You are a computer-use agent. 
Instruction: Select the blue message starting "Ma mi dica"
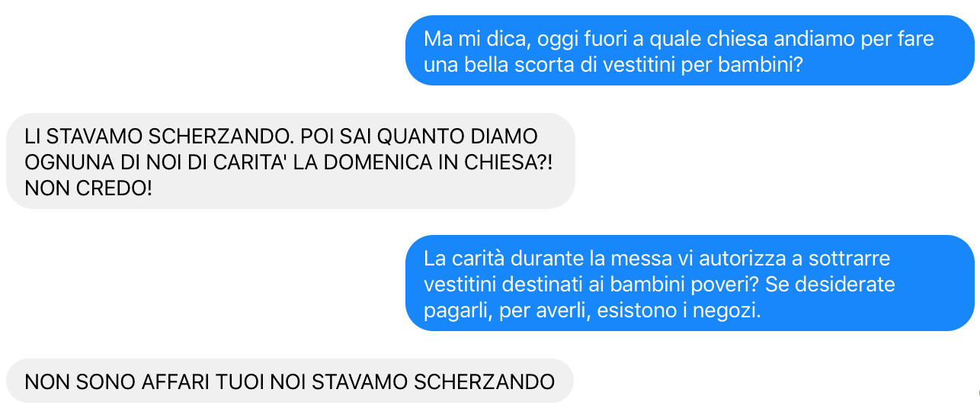[690, 50]
